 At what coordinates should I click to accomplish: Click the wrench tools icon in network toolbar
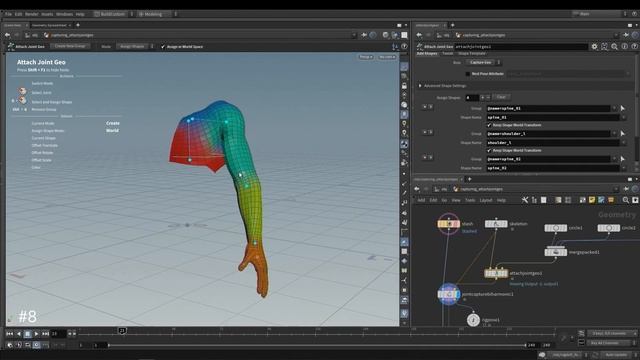click(525, 200)
